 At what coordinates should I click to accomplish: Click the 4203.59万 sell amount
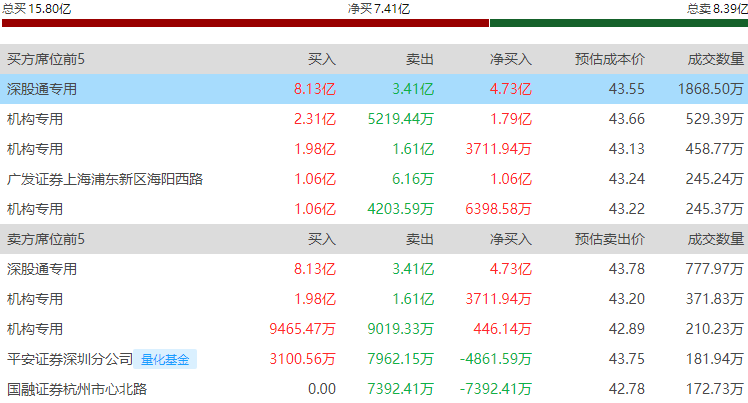[x=400, y=209]
